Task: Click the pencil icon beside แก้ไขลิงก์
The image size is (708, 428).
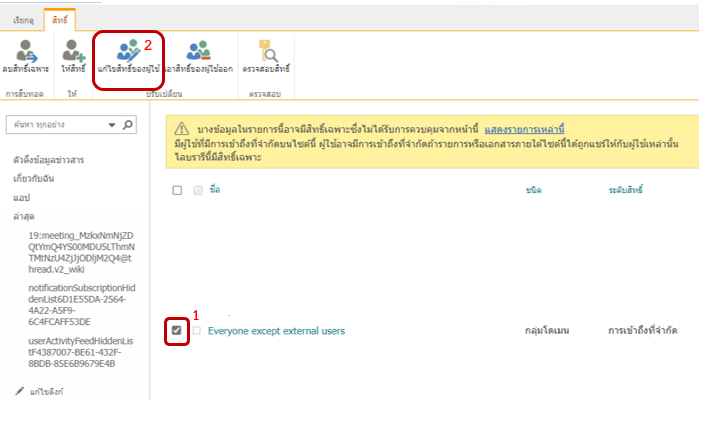Action: 20,390
